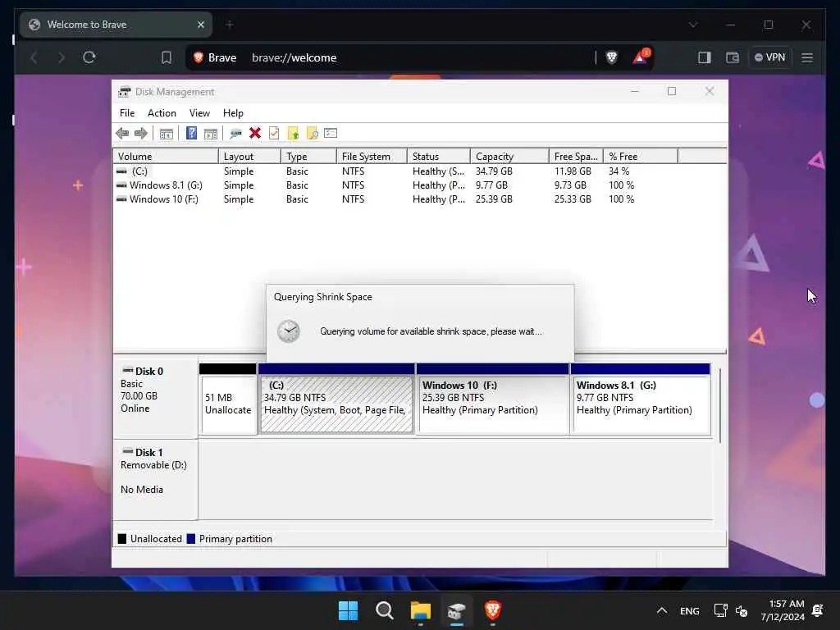The height and width of the screenshot is (630, 840).
Task: Click the Disk Management title bar icon
Action: point(125,92)
